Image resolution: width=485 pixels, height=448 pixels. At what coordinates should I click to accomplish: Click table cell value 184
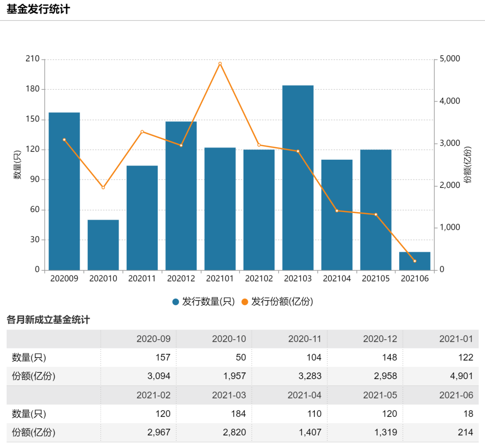coord(239,414)
